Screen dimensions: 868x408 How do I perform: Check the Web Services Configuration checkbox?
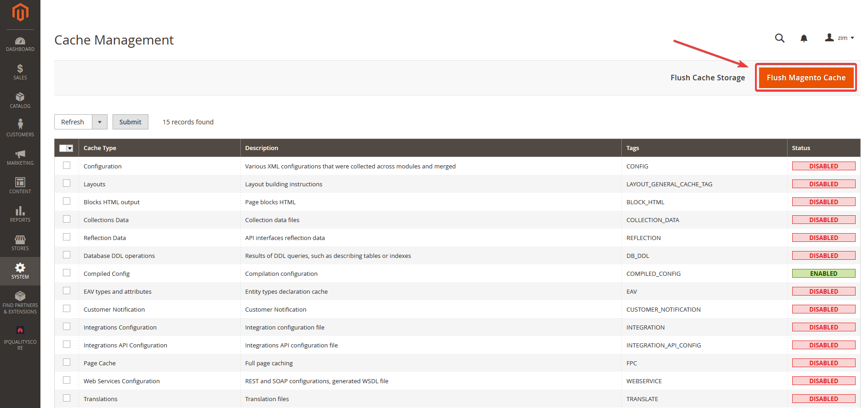click(67, 380)
